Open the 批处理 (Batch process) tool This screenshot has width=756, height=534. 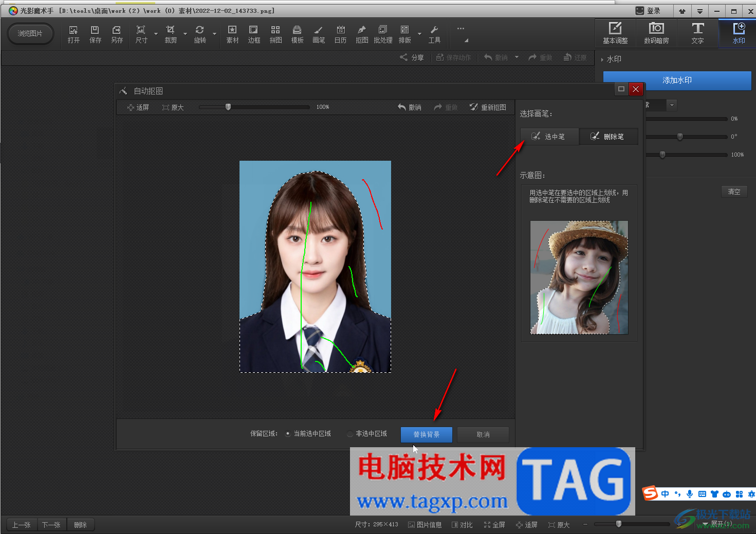point(383,34)
